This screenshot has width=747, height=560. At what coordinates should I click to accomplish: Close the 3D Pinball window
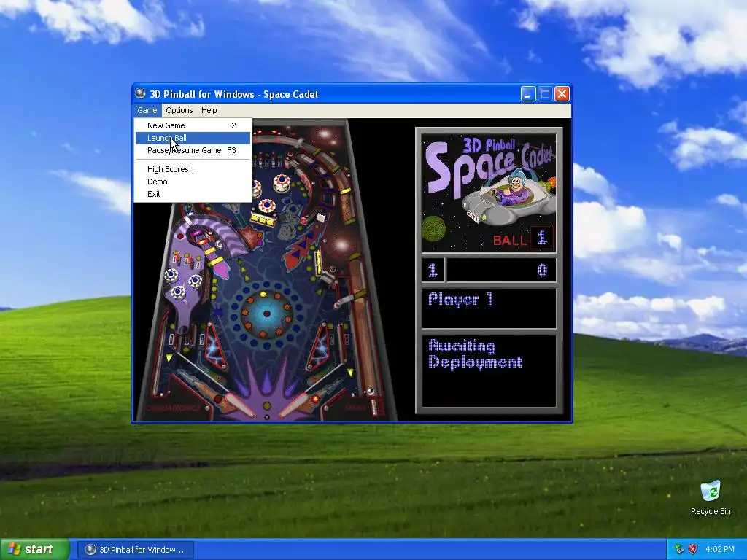[x=562, y=94]
